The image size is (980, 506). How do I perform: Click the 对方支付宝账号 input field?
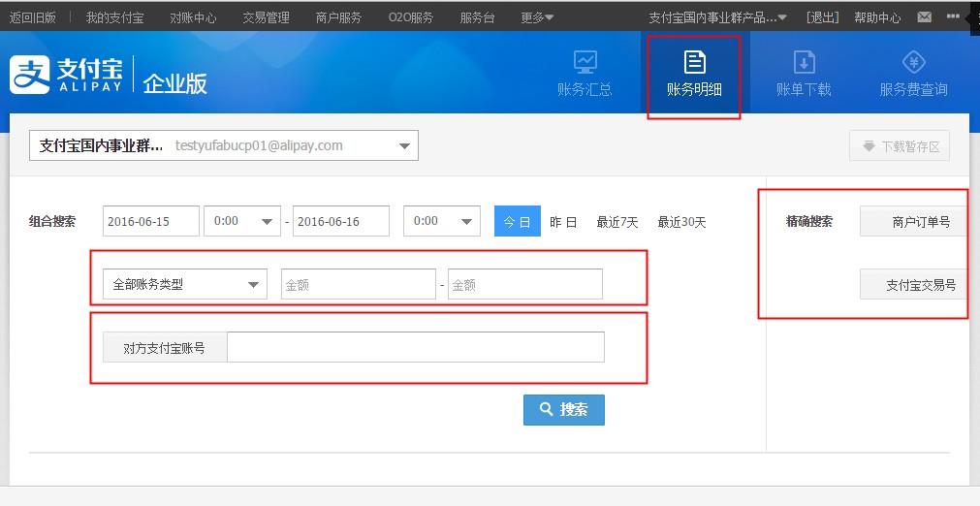pos(416,347)
